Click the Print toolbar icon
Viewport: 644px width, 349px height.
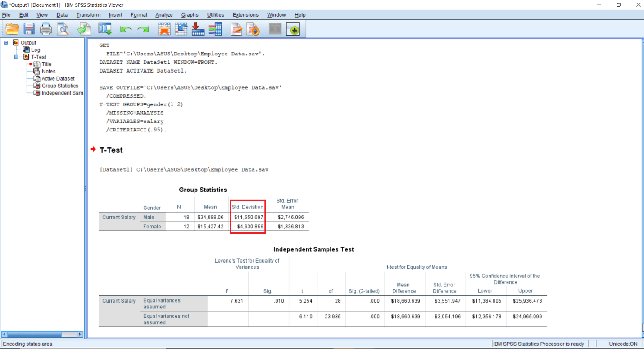tap(46, 30)
